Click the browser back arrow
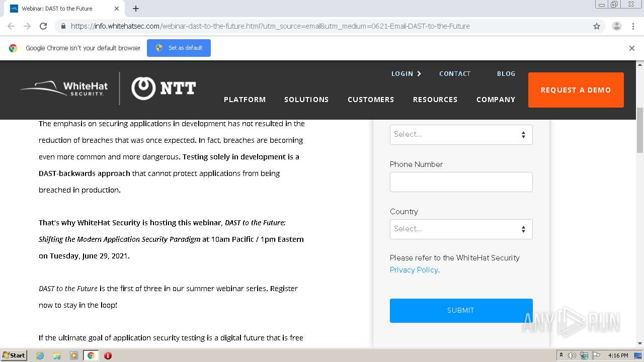Screen dimensions: 644x362 click(11, 26)
